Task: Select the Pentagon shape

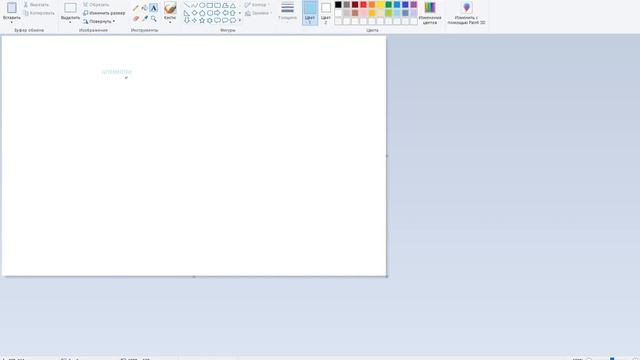Action: [202, 13]
